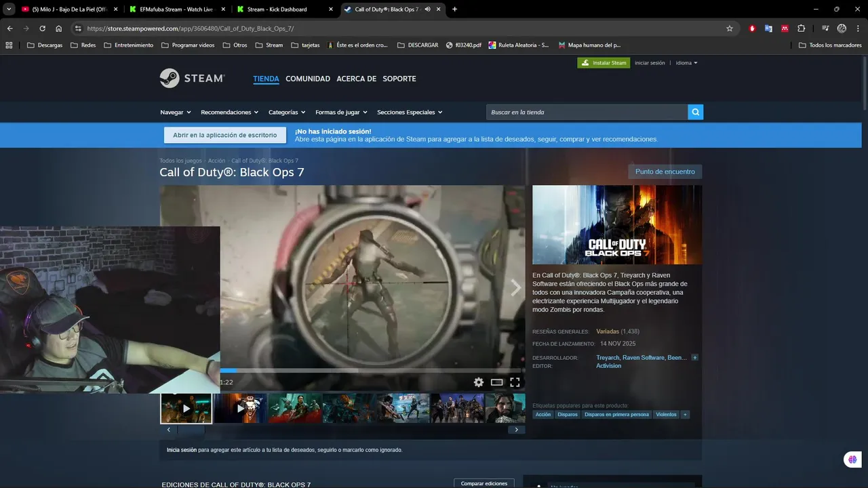Mute the Call of Duty tab audio

point(427,9)
